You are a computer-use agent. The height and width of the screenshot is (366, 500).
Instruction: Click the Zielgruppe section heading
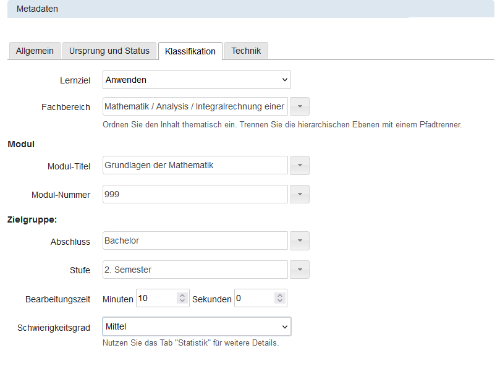pos(32,220)
